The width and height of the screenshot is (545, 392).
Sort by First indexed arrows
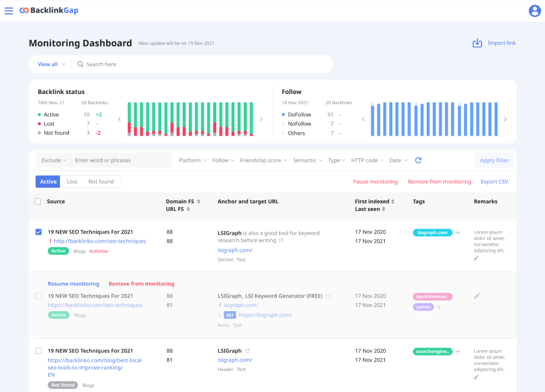click(x=393, y=201)
